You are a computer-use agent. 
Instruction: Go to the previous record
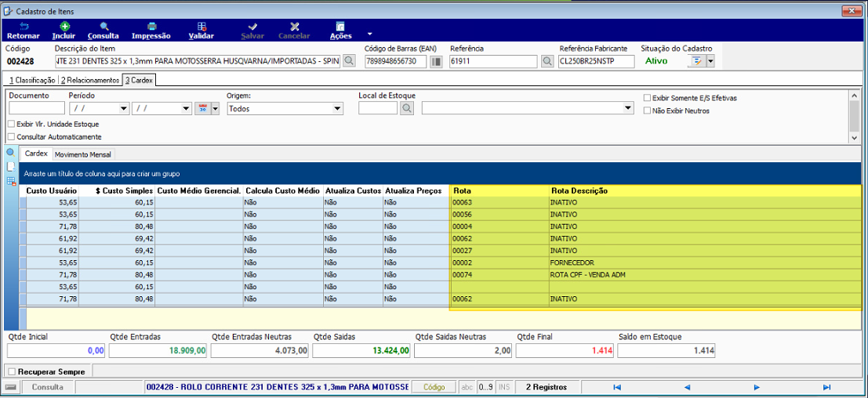tap(687, 387)
